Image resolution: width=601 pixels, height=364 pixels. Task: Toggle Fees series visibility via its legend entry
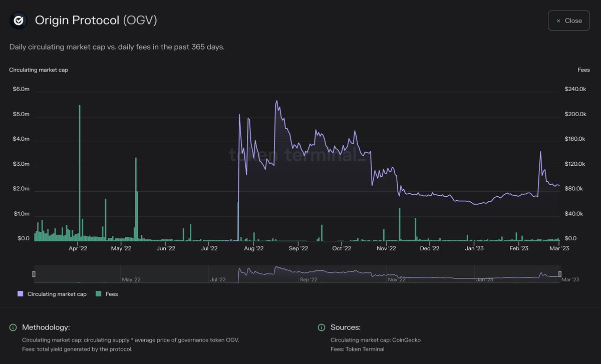click(107, 294)
